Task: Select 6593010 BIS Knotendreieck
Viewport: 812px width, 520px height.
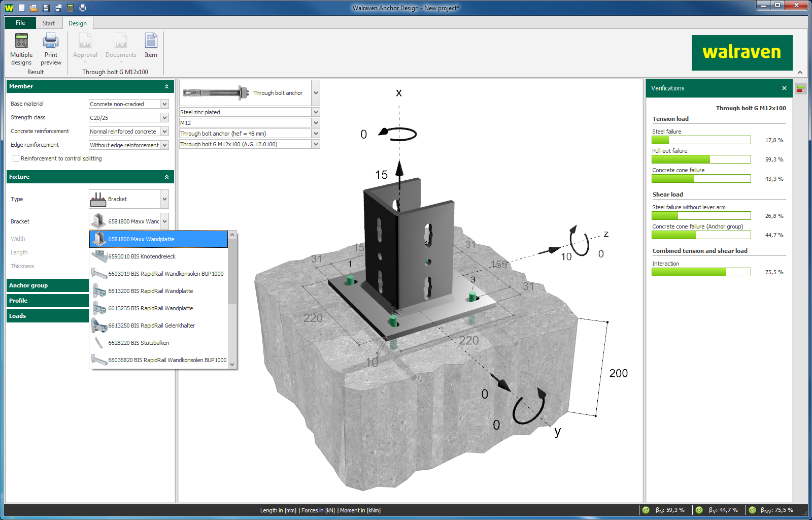Action: pyautogui.click(x=158, y=256)
